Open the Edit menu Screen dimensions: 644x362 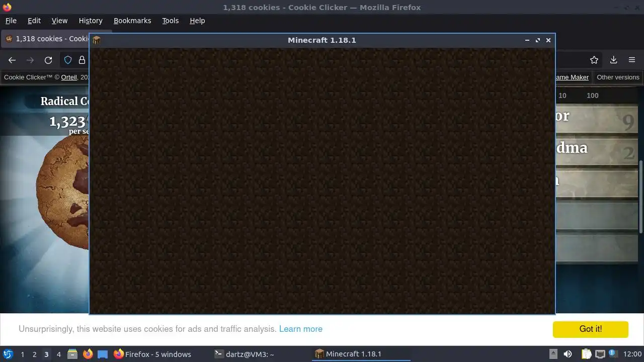click(x=34, y=21)
